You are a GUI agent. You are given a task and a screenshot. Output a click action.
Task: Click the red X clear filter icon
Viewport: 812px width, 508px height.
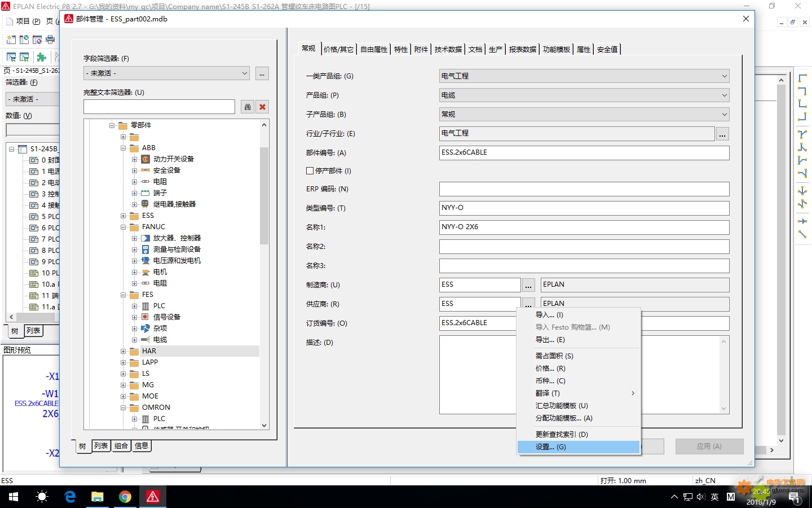tap(262, 107)
